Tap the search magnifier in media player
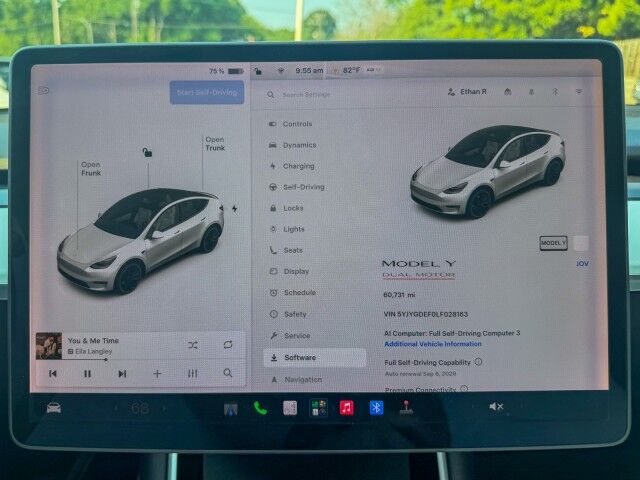640x480 pixels. point(228,373)
